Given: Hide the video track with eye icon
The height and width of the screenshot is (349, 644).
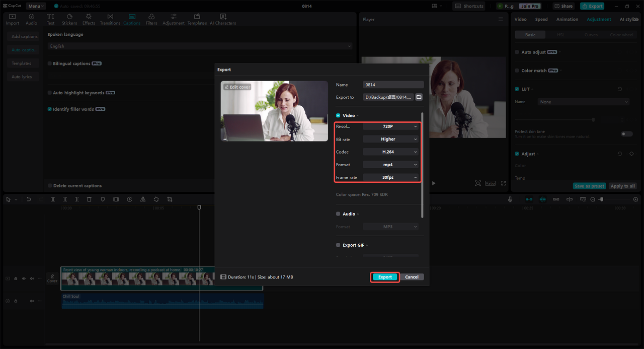Looking at the screenshot, I should pyautogui.click(x=24, y=278).
